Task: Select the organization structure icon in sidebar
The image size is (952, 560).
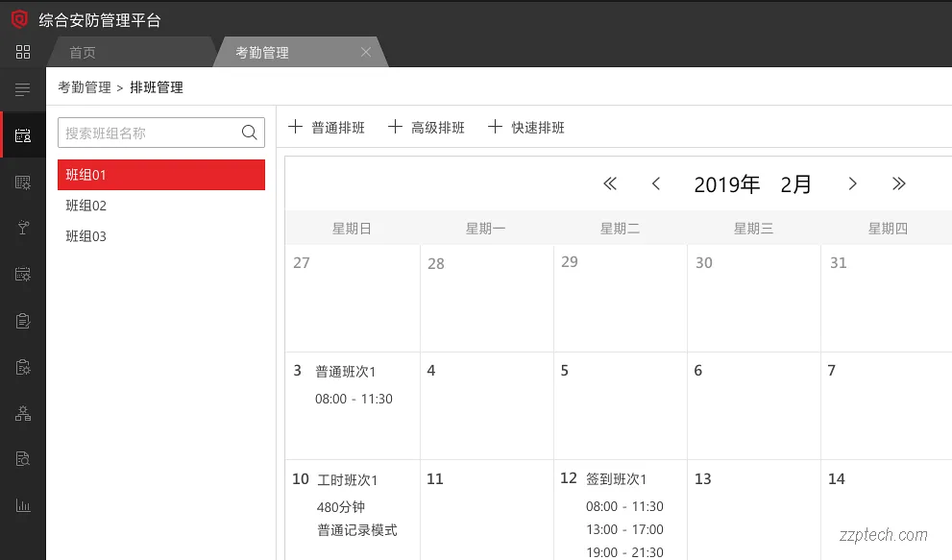Action: pos(22,412)
